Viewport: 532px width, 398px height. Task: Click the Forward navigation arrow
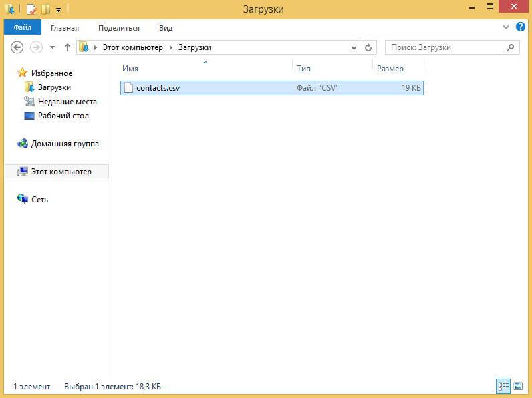click(x=36, y=47)
